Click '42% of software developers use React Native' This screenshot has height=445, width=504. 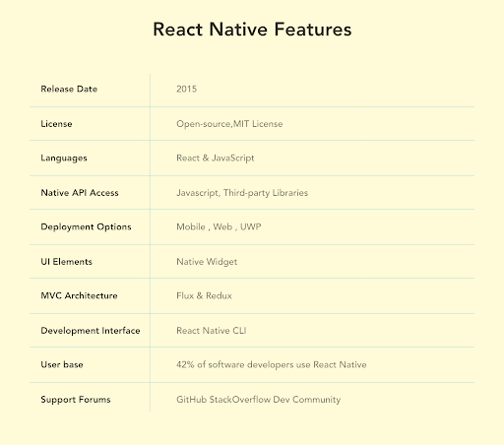(x=272, y=365)
